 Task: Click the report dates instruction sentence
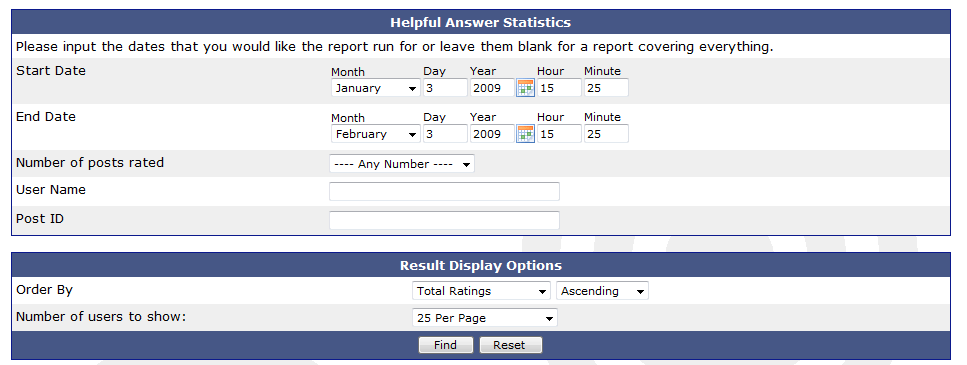pyautogui.click(x=394, y=47)
